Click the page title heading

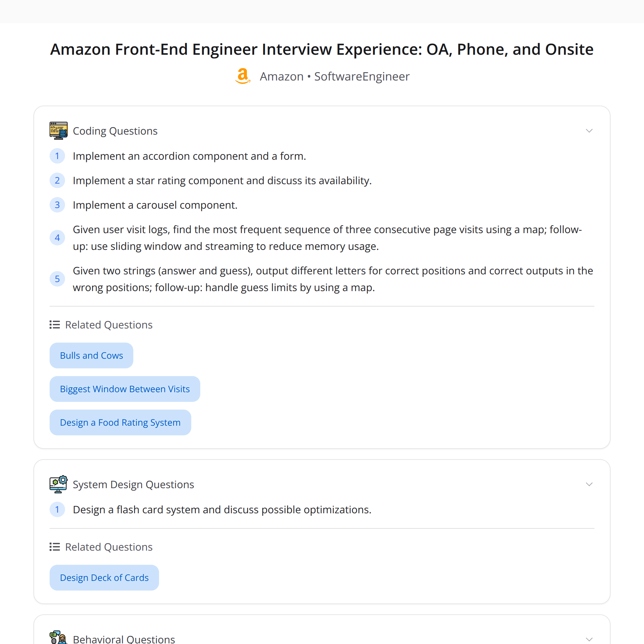coord(322,49)
